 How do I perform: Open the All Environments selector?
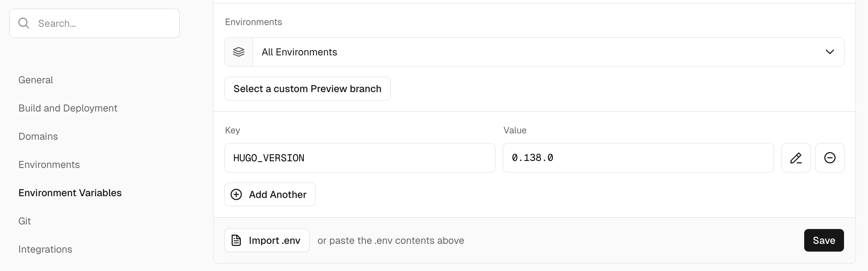(534, 52)
